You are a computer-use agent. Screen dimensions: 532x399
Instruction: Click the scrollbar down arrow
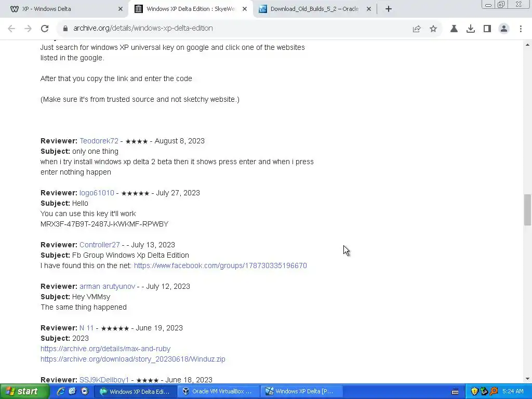[527, 379]
